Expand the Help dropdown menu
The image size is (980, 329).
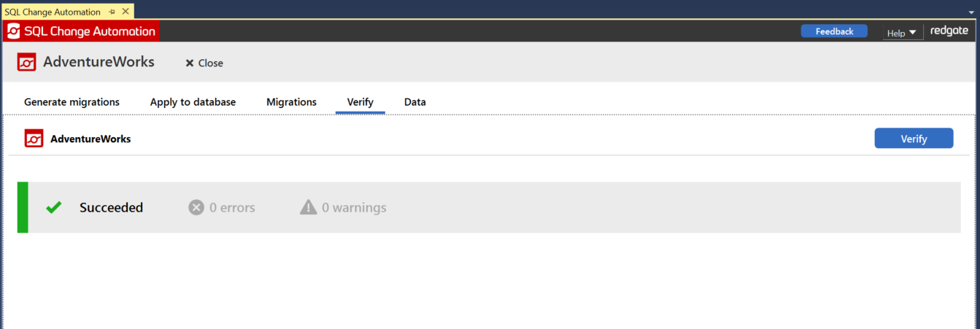click(902, 33)
